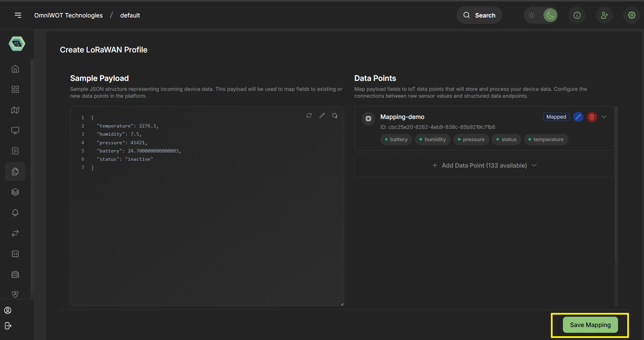This screenshot has height=340, width=644.
Task: Open the dashboard grid icon
Action: pos(15,89)
